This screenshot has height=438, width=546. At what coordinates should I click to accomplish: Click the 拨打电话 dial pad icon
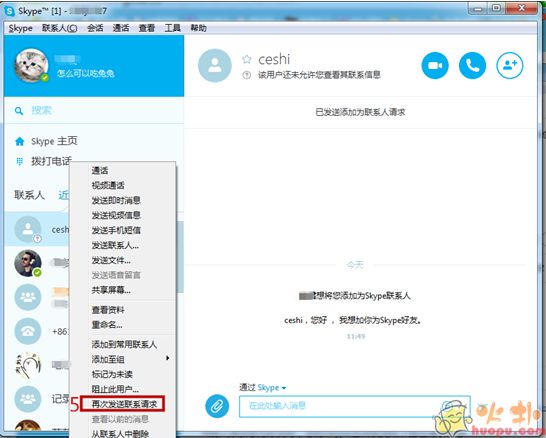[x=20, y=161]
